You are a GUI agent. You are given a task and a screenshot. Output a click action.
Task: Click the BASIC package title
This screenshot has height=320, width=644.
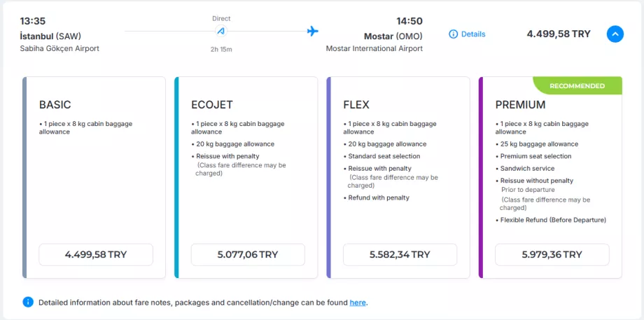click(55, 105)
